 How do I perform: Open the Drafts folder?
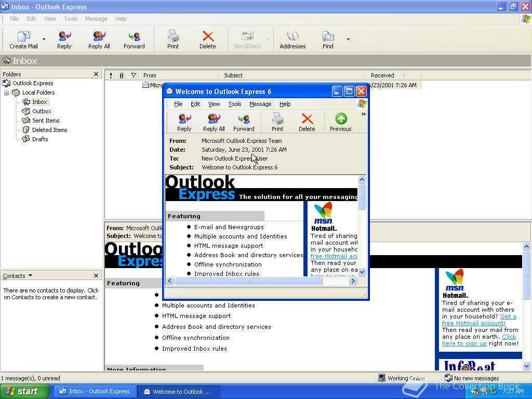click(39, 139)
